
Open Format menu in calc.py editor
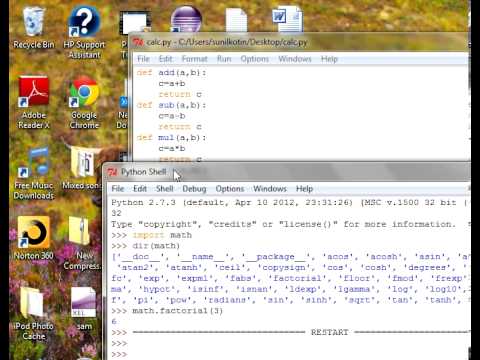pos(194,59)
